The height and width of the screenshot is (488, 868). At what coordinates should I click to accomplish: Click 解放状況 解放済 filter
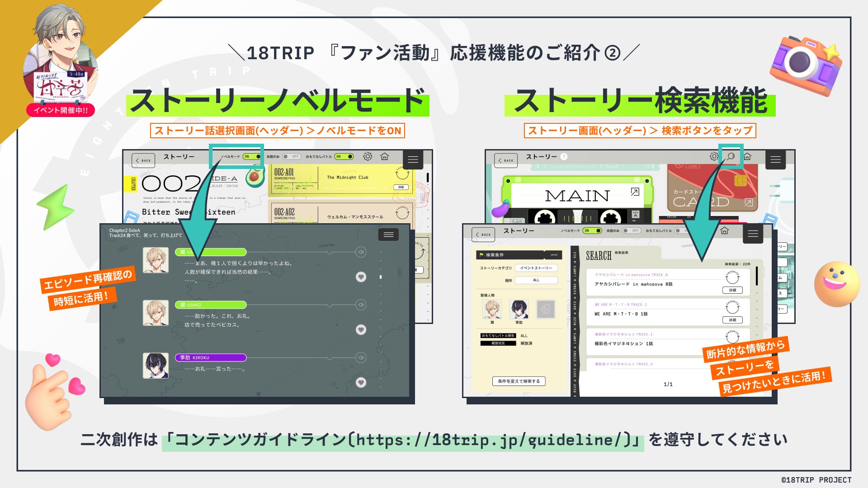pos(506,343)
